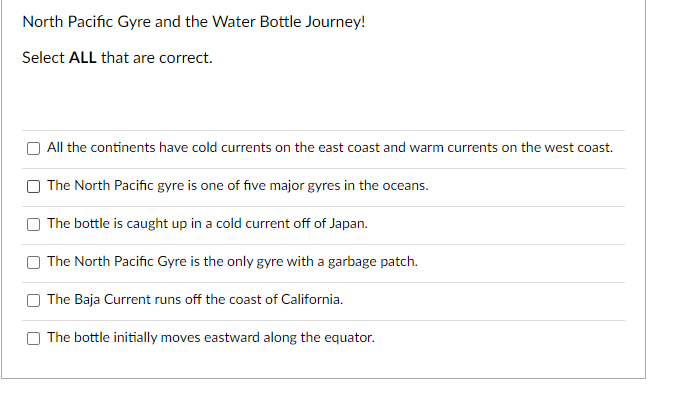Select the only gyre with garbage patch checkbox
The height and width of the screenshot is (394, 681).
[x=33, y=262]
